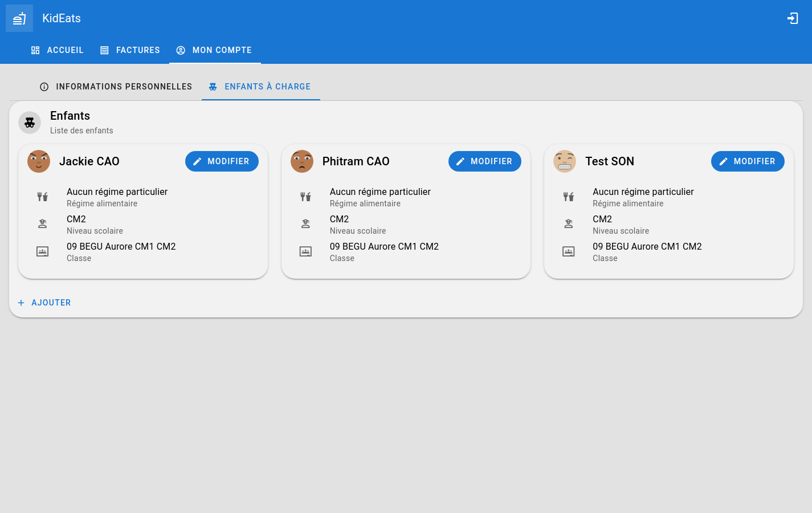Image resolution: width=812 pixels, height=513 pixels.
Task: Click school level icon in Phitram CAO card
Action: [x=306, y=224]
